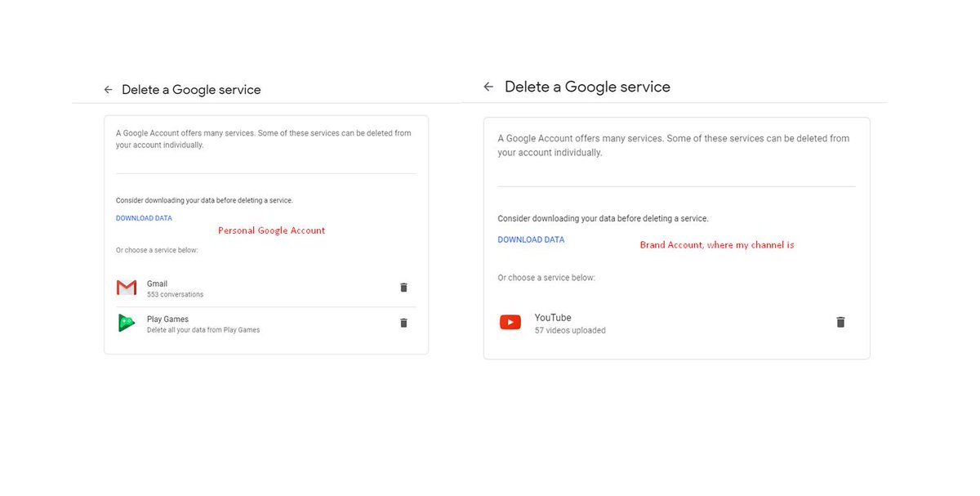The height and width of the screenshot is (496, 980).
Task: Open DOWNLOAD DATA link in right panel
Action: (531, 239)
